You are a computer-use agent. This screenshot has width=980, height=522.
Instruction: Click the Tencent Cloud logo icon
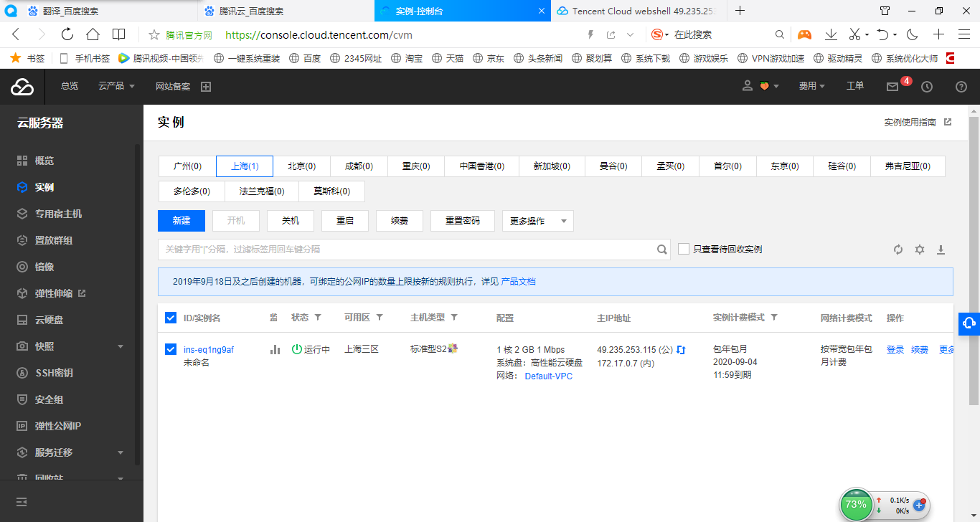(x=22, y=87)
